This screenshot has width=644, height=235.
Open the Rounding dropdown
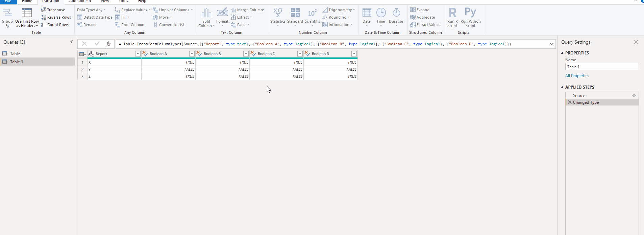tap(336, 17)
